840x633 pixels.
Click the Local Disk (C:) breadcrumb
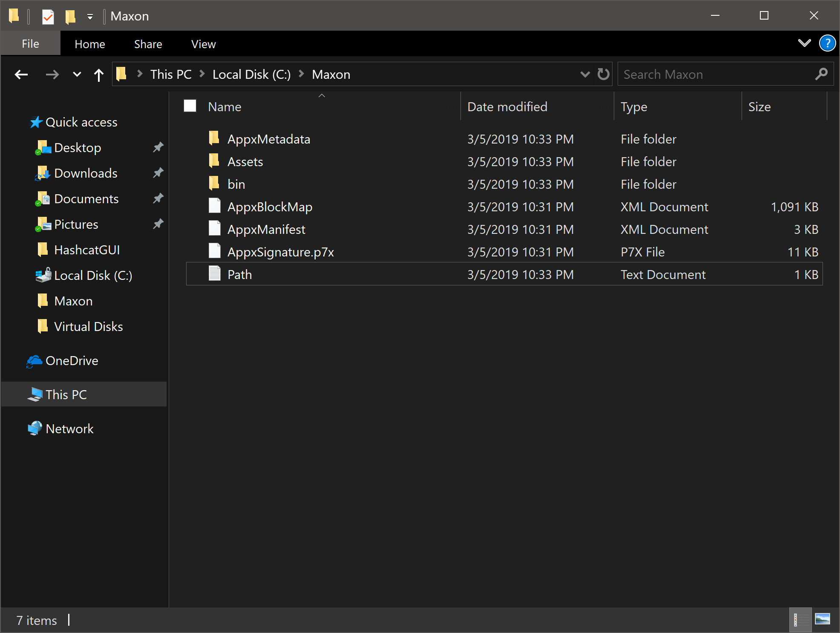[251, 75]
